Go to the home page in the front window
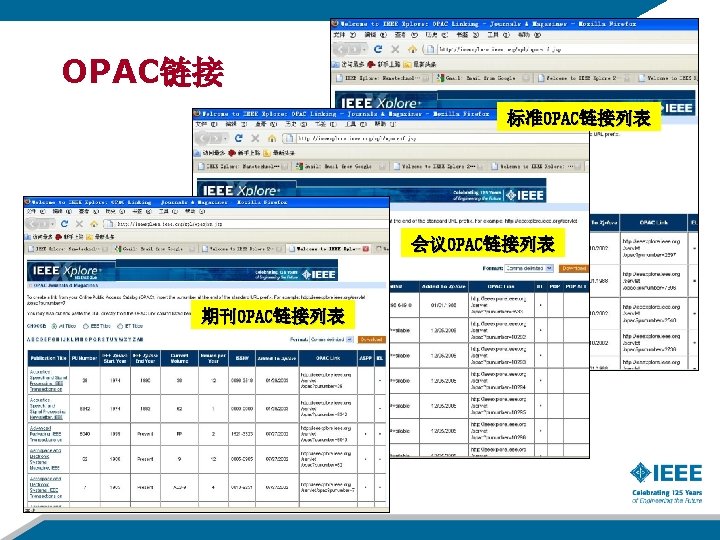This screenshot has width=720, height=540. point(94,224)
